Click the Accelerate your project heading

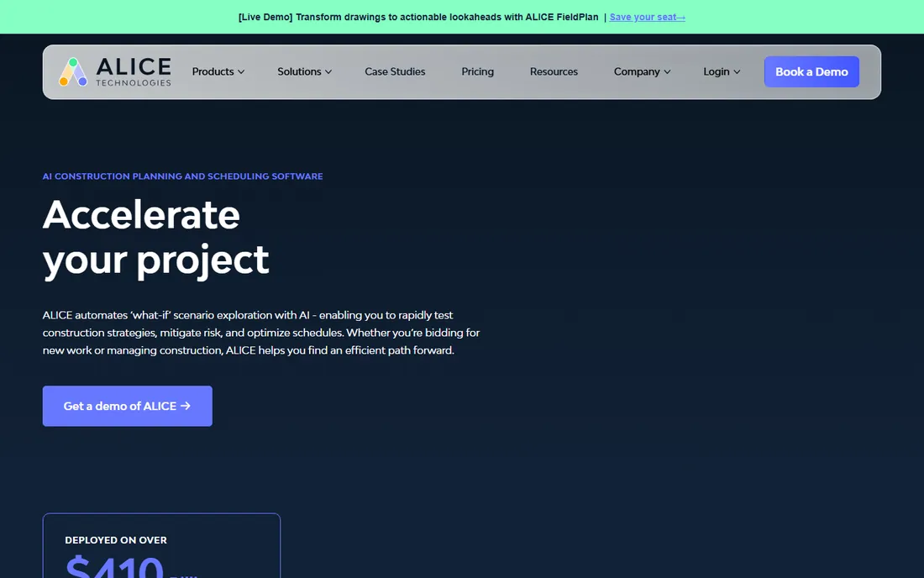coord(155,237)
